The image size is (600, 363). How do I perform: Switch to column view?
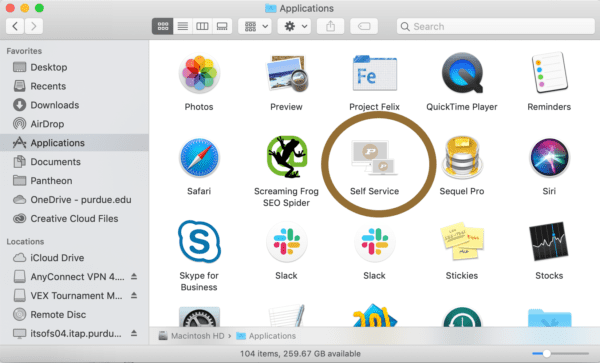pos(202,26)
